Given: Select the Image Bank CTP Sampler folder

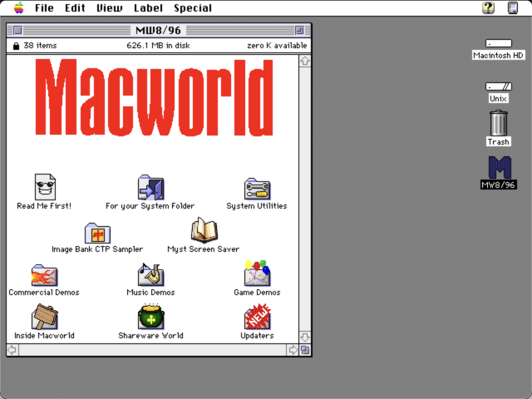Looking at the screenshot, I should pyautogui.click(x=97, y=233).
